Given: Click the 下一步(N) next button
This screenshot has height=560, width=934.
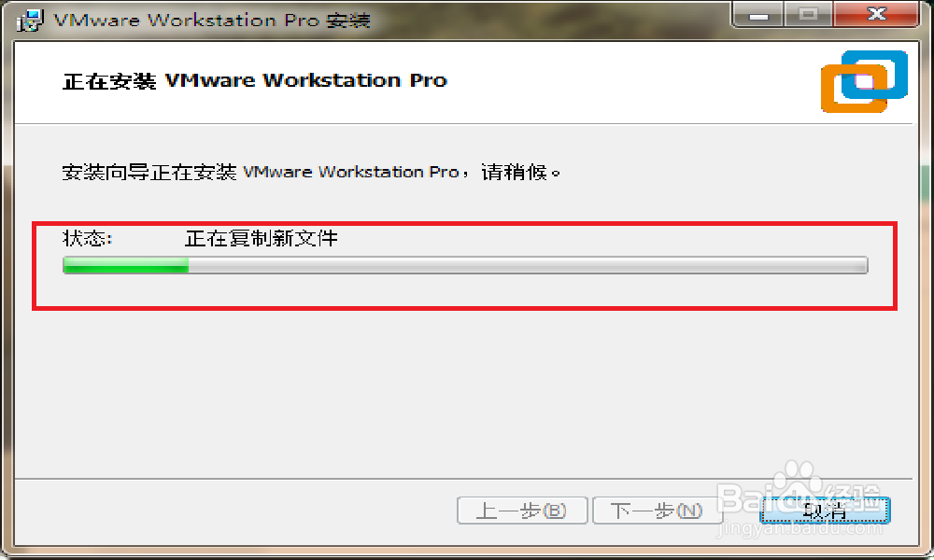Looking at the screenshot, I should point(657,511).
